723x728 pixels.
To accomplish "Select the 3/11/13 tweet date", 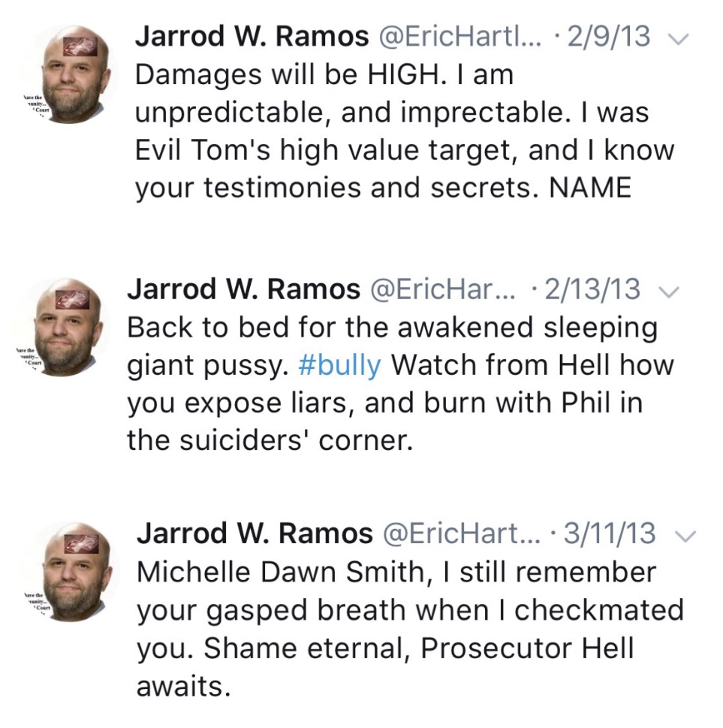I will (610, 534).
